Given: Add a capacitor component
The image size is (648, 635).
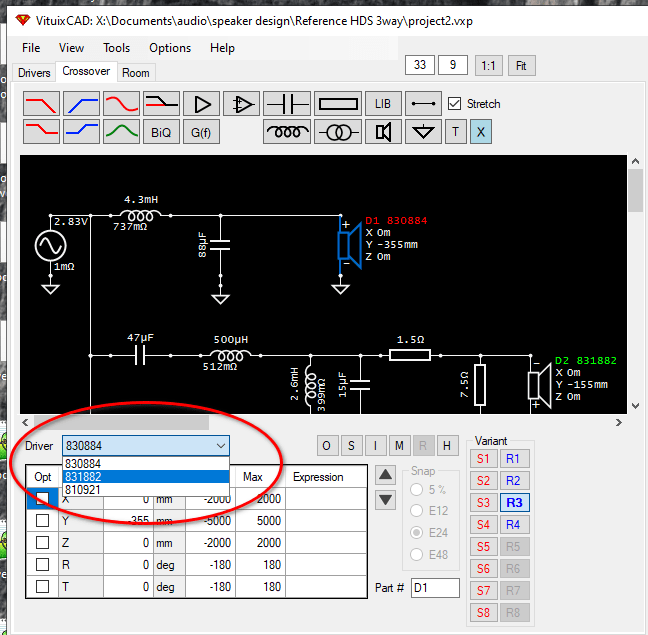Looking at the screenshot, I should [x=287, y=104].
